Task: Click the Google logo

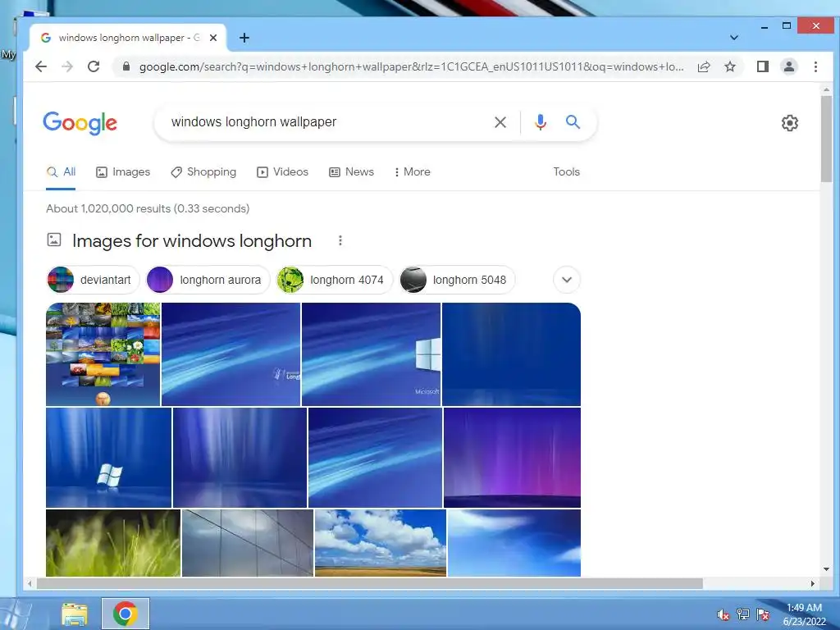Action: [x=80, y=123]
